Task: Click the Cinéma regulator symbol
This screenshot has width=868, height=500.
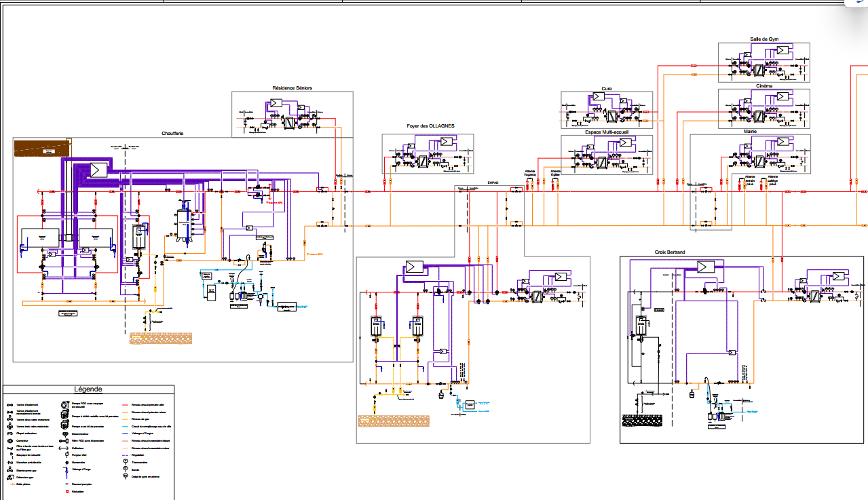Action: (783, 97)
